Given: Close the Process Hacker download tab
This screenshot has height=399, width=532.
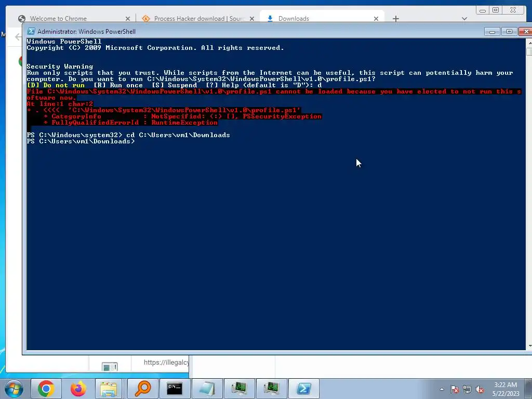Looking at the screenshot, I should [x=252, y=19].
